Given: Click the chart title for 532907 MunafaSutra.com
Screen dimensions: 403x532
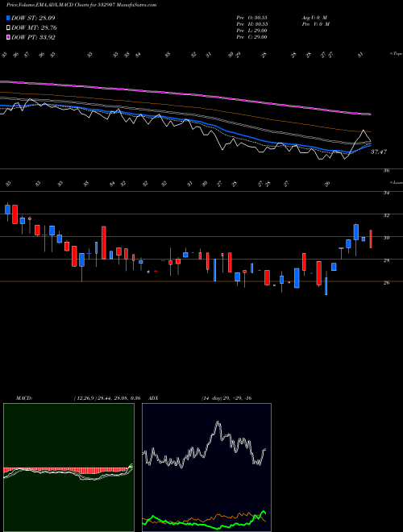Looking at the screenshot, I should [81, 5].
